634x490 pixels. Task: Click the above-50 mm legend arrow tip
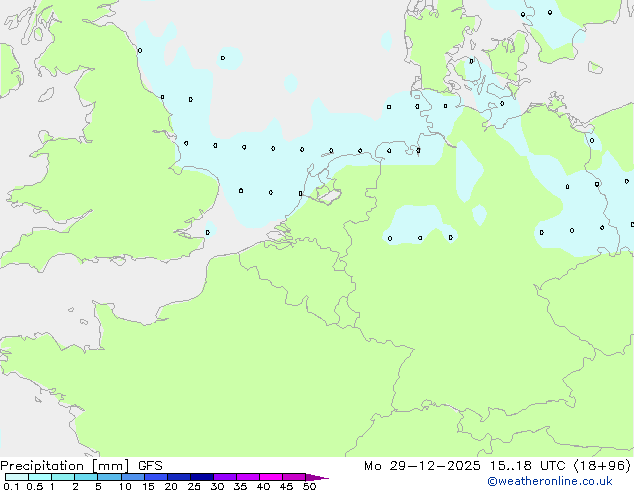[317, 477]
